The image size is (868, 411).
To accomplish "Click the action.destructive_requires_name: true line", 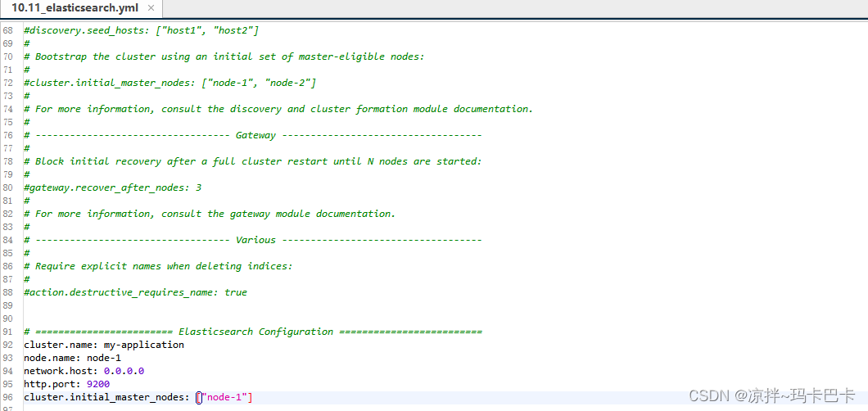I will coord(135,292).
